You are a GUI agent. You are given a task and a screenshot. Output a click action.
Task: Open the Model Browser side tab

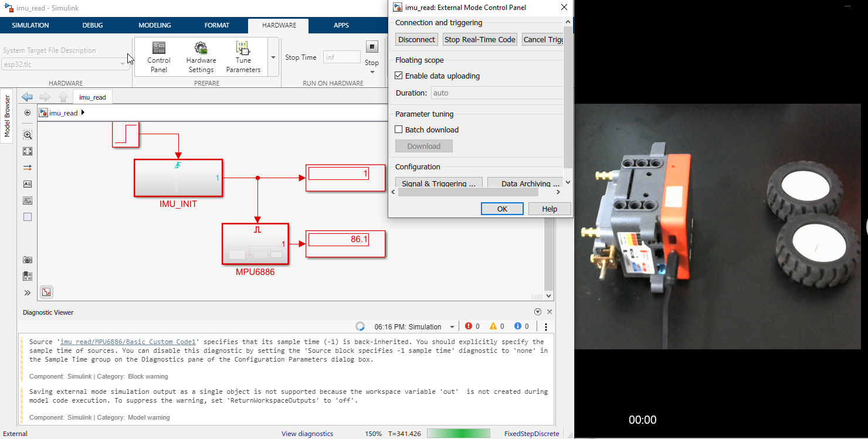8,116
